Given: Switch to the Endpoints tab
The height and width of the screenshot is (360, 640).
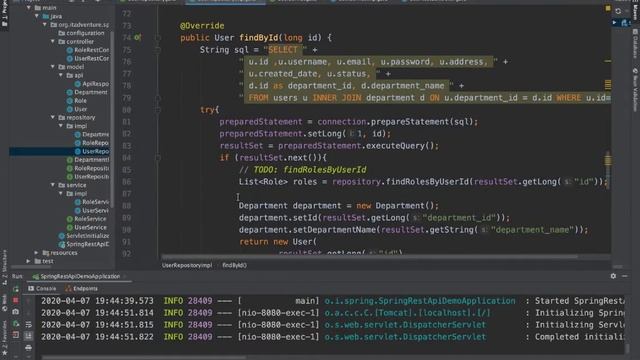Looking at the screenshot, I should [82, 289].
